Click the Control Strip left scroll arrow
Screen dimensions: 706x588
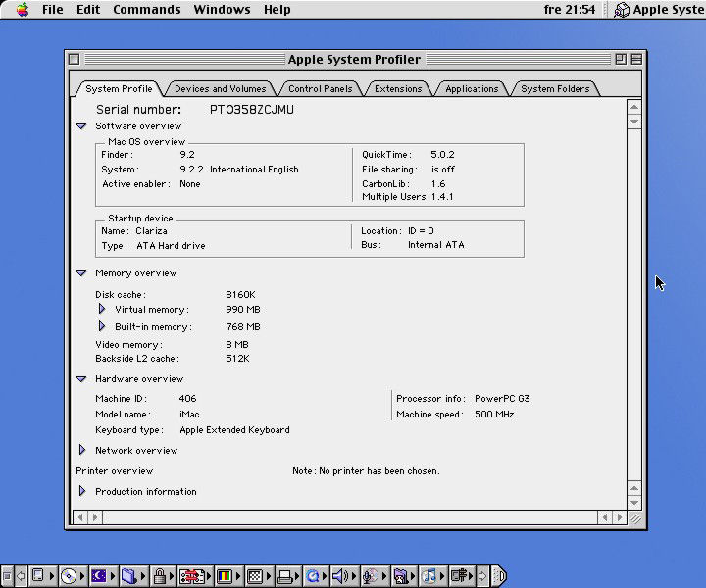click(x=21, y=576)
